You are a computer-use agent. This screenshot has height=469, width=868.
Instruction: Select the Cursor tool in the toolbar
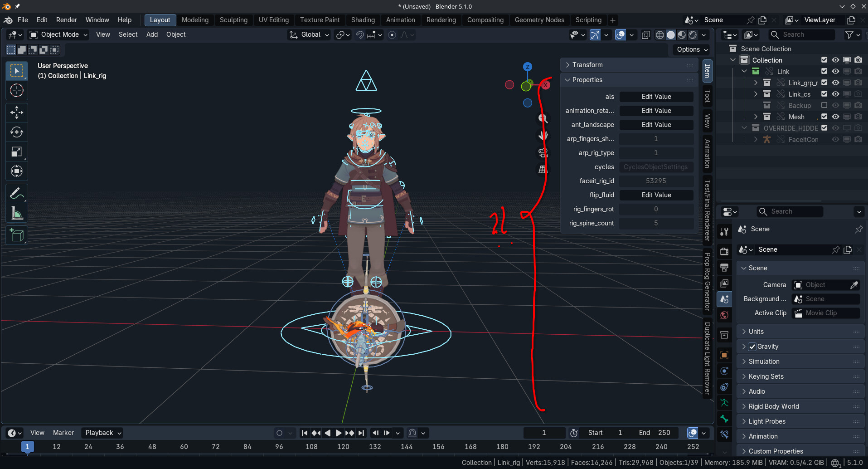pyautogui.click(x=17, y=91)
